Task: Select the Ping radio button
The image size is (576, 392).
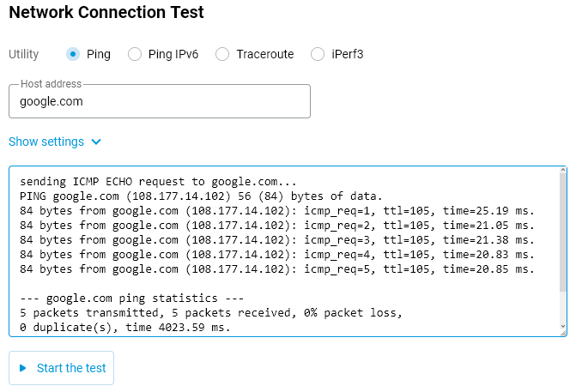Action: click(x=73, y=54)
